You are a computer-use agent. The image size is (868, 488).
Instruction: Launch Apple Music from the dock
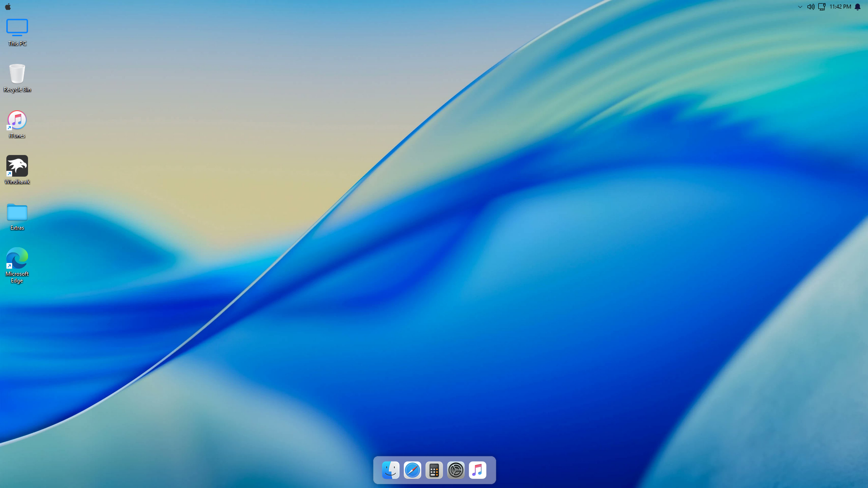[478, 470]
